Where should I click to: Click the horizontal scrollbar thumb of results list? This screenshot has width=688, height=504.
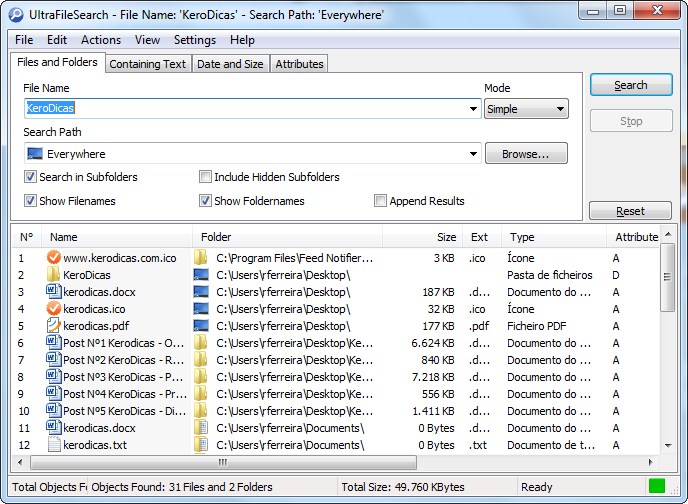(223, 462)
